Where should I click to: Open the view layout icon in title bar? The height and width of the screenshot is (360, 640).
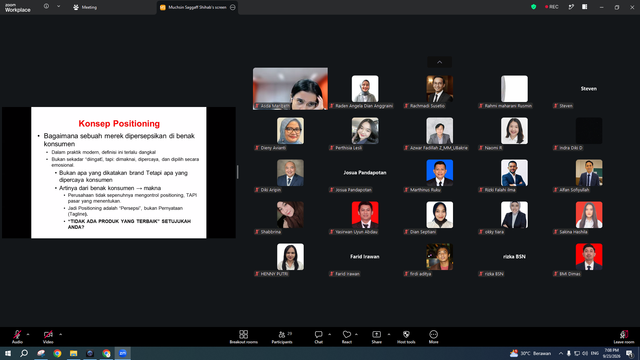tap(584, 7)
